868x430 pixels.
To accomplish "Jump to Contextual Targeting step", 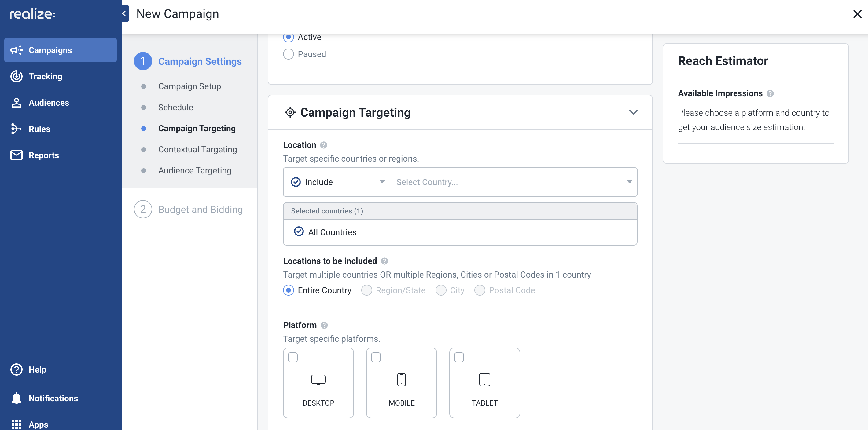I will click(197, 150).
